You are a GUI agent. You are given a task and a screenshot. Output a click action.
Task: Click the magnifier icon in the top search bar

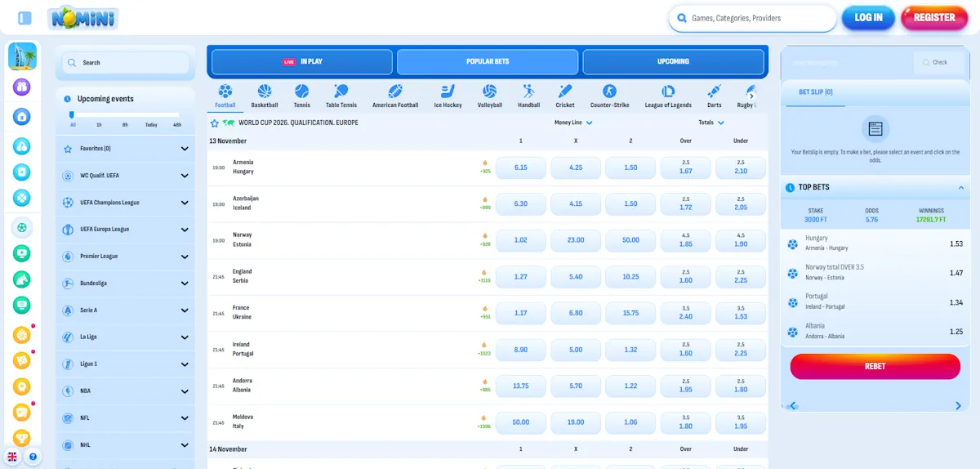(680, 18)
